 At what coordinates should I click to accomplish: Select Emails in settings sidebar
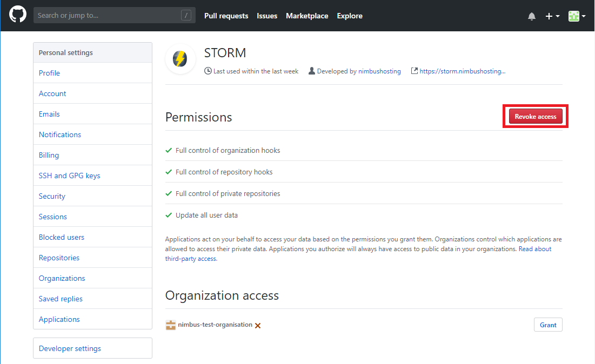pyautogui.click(x=92, y=114)
